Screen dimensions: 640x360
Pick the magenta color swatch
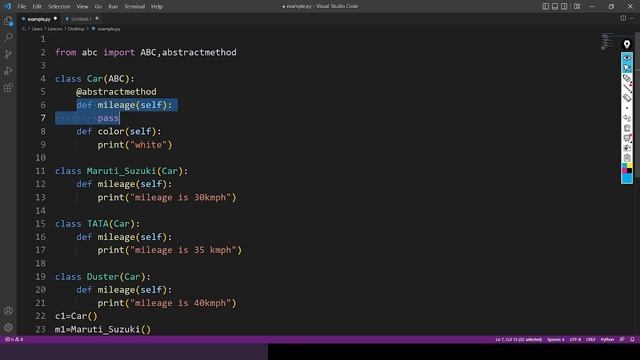[624, 171]
